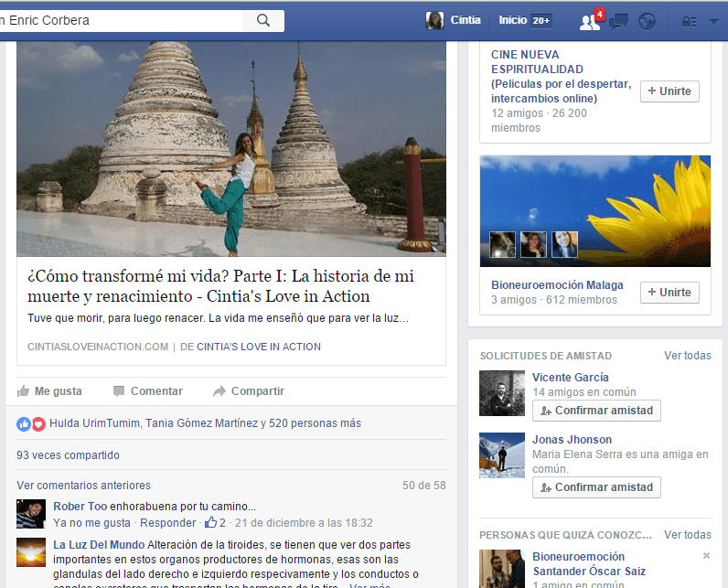Dismiss Bioneuroemoción Santander suggestion with X
The width and height of the screenshot is (728, 588).
click(706, 556)
